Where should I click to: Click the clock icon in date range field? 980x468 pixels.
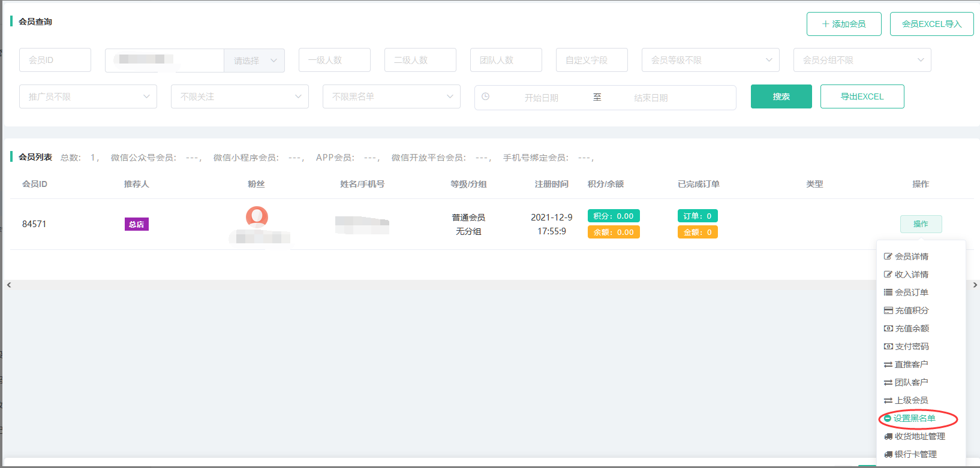[x=485, y=96]
